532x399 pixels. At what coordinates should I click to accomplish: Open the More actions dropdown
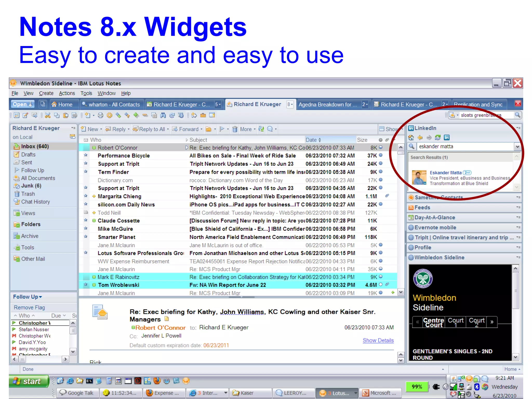tap(248, 129)
